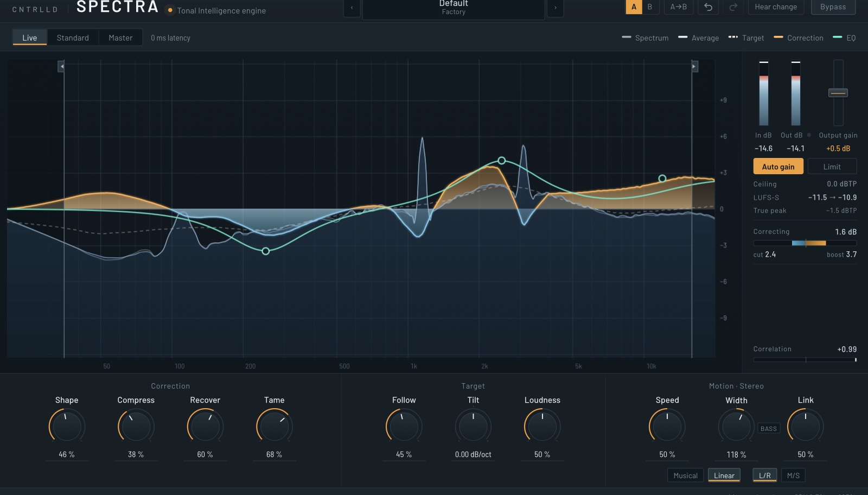868x495 pixels.
Task: Click the True peak -1.5 dBTP reading
Action: point(841,211)
